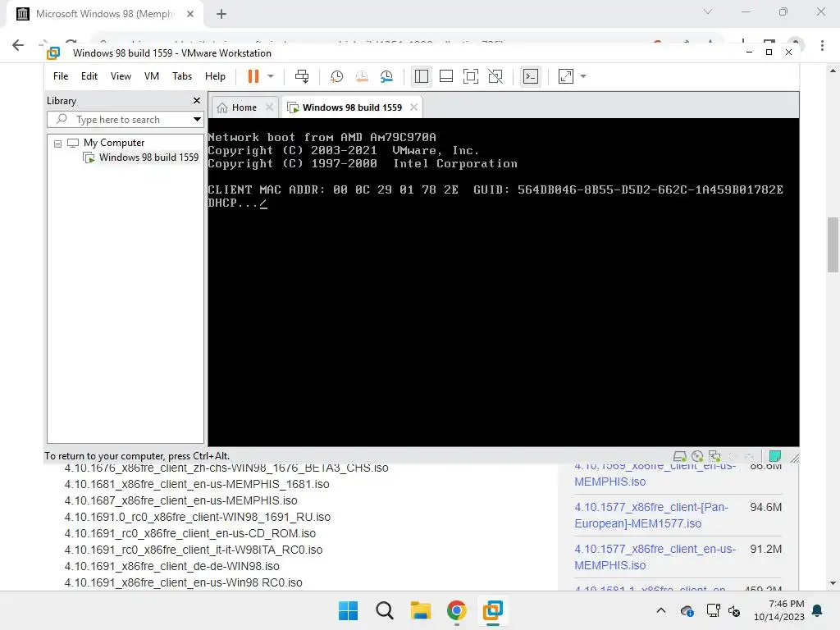Enter full screen mode icon
Viewport: 840px width, 630px height.
471,76
